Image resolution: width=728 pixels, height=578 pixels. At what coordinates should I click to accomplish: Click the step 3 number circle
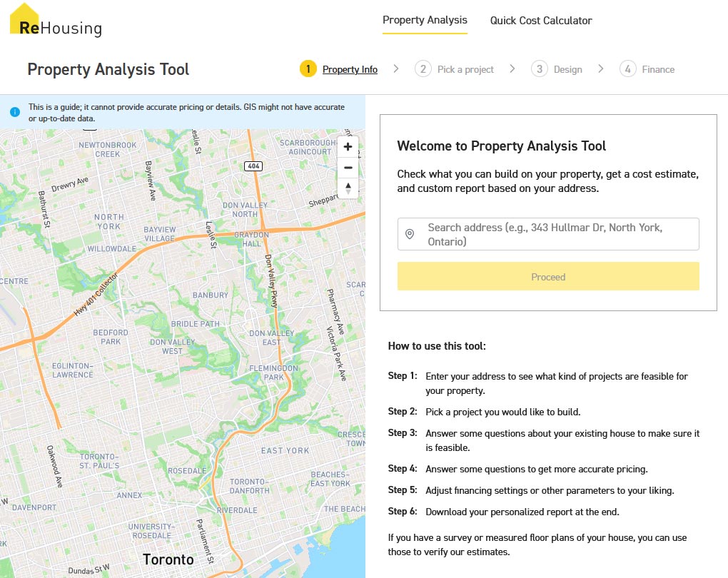point(540,69)
